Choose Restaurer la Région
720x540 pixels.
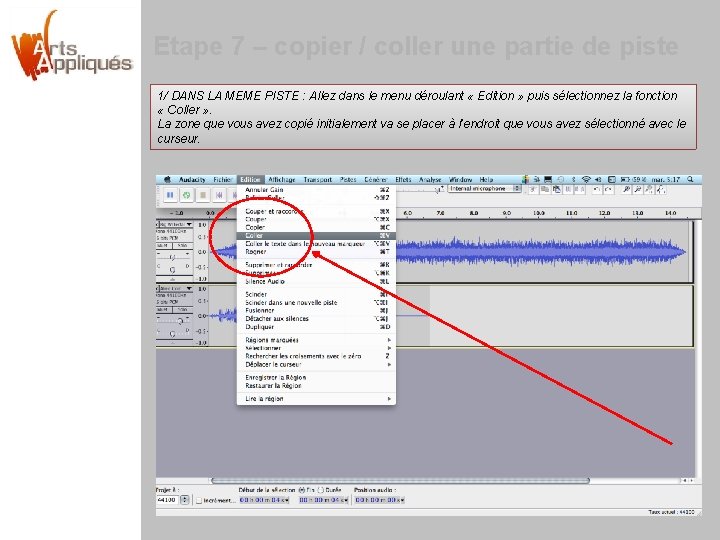(x=316, y=386)
